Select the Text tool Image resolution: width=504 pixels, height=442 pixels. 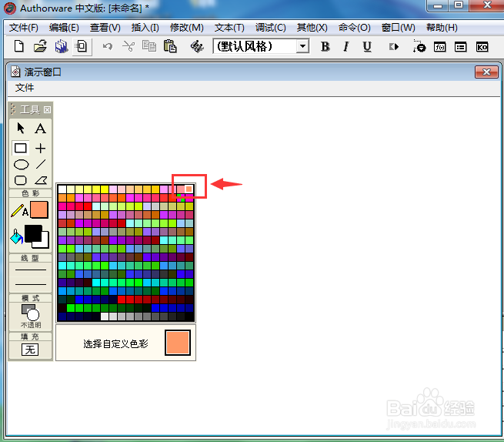coord(40,129)
